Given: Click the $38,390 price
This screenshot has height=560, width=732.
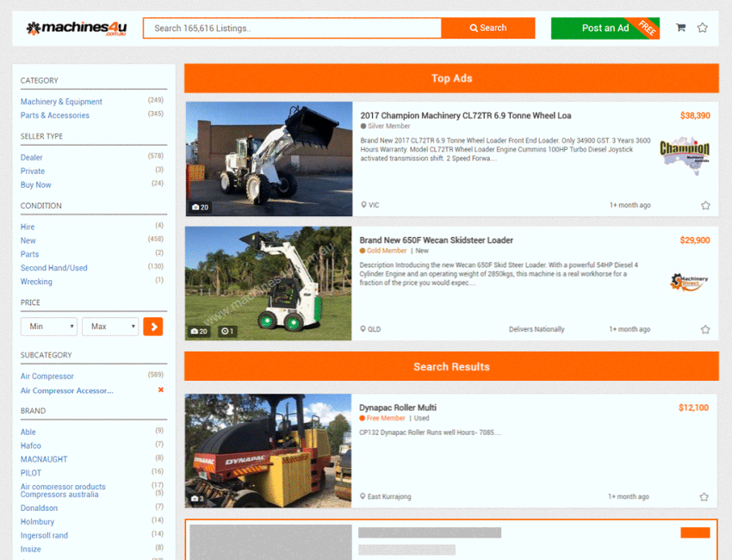Looking at the screenshot, I should point(695,115).
